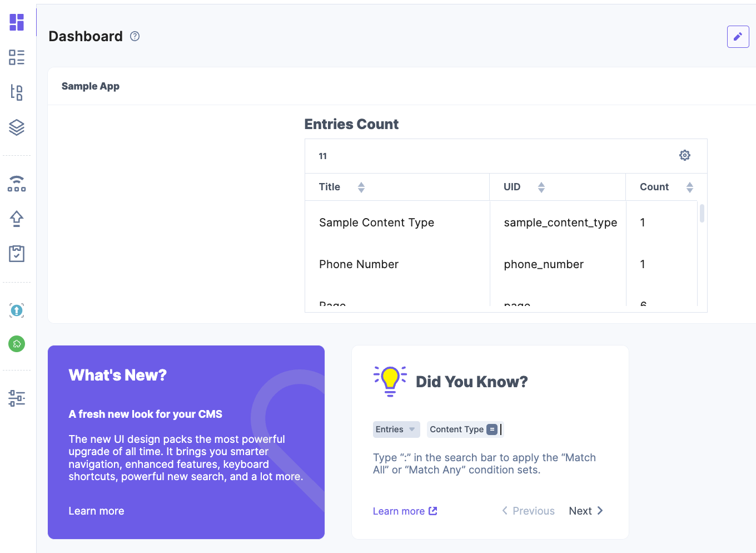
Task: Click the green marketplace app icon
Action: (x=17, y=344)
